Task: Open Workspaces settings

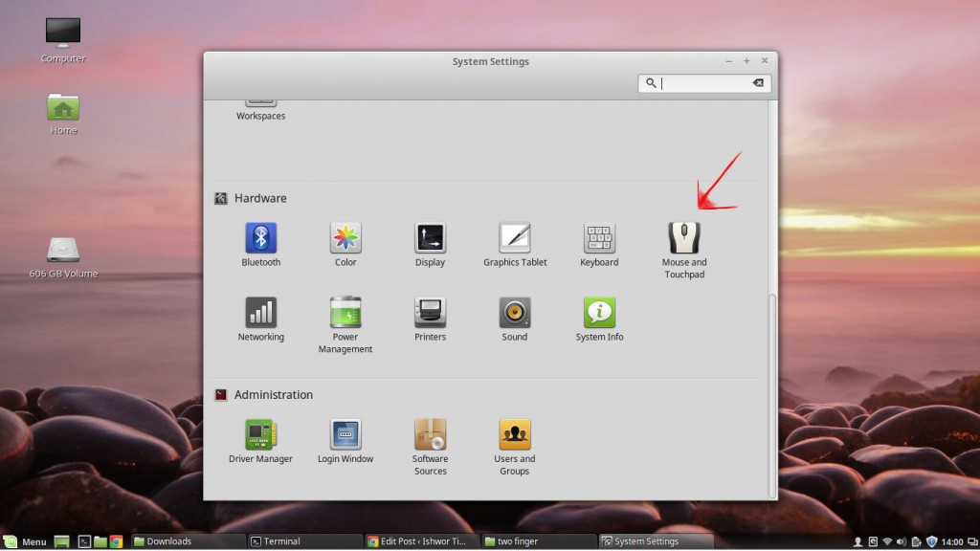Action: coord(260,111)
